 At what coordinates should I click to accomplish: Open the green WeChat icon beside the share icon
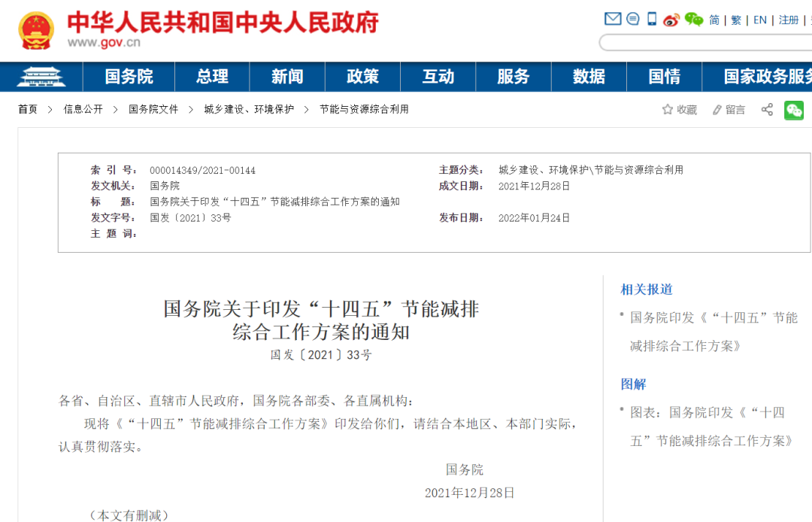[794, 109]
